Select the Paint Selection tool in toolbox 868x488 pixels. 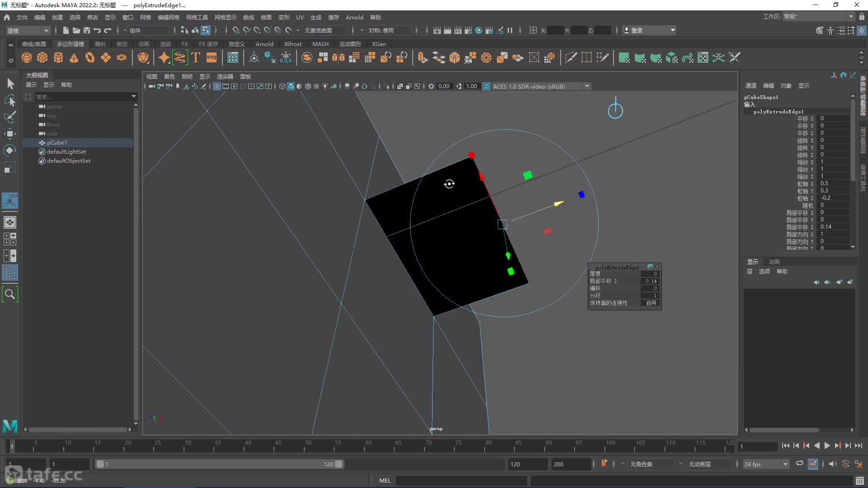10,117
